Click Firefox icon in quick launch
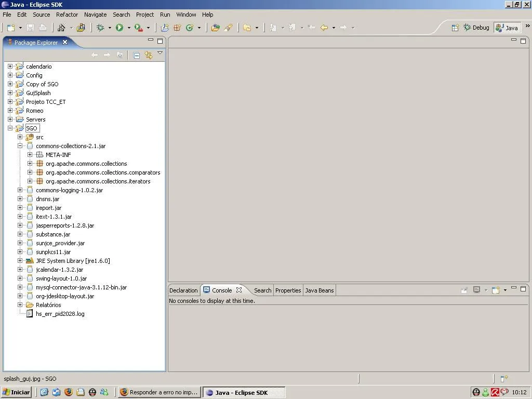 [x=68, y=392]
